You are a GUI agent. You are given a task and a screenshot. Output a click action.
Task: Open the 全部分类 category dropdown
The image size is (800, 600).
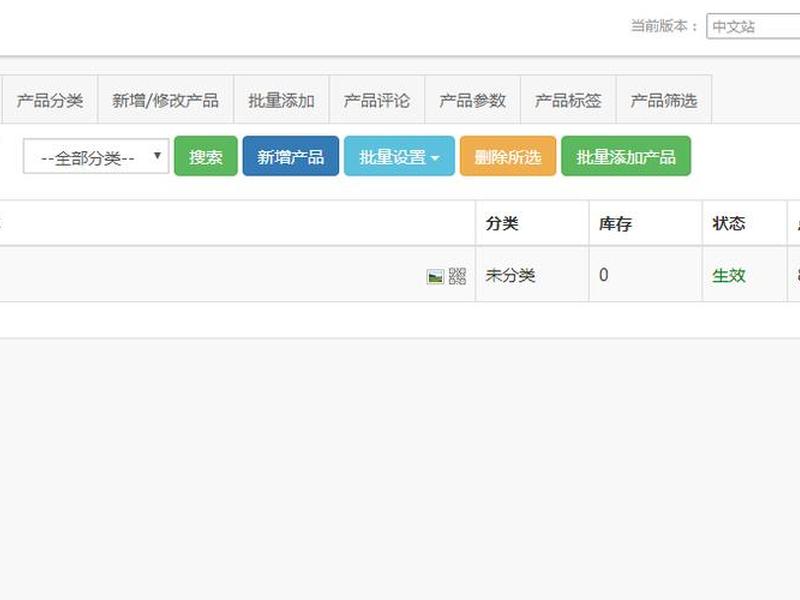(96, 156)
